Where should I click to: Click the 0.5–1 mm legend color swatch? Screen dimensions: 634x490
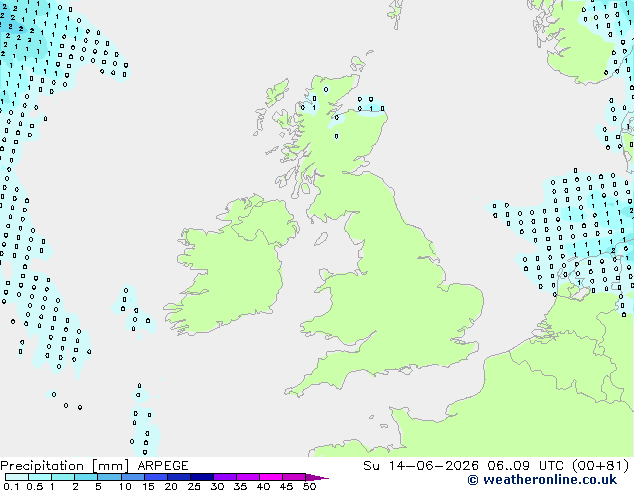coord(40,477)
